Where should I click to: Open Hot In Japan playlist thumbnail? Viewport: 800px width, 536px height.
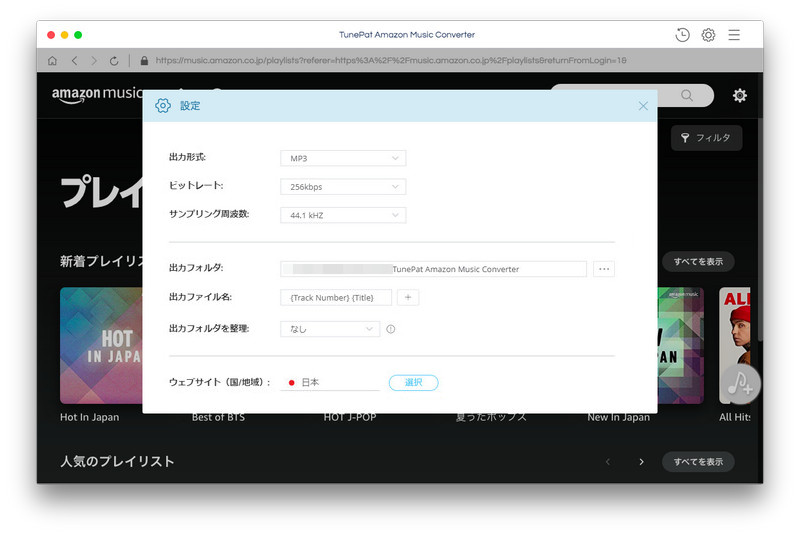(x=102, y=345)
